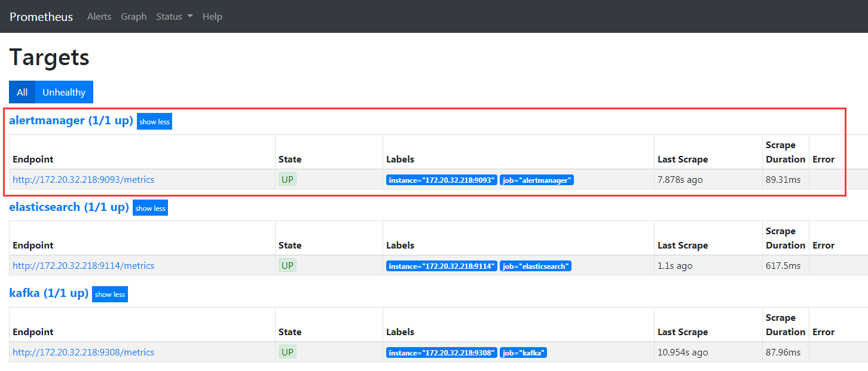Filter to show only Unhealthy targets
The width and height of the screenshot is (868, 371).
(63, 92)
